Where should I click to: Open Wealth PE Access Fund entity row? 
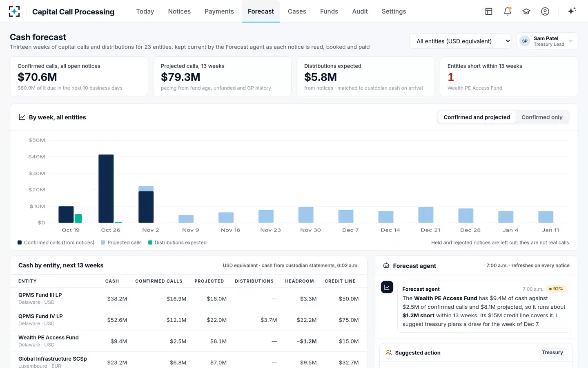tap(189, 341)
